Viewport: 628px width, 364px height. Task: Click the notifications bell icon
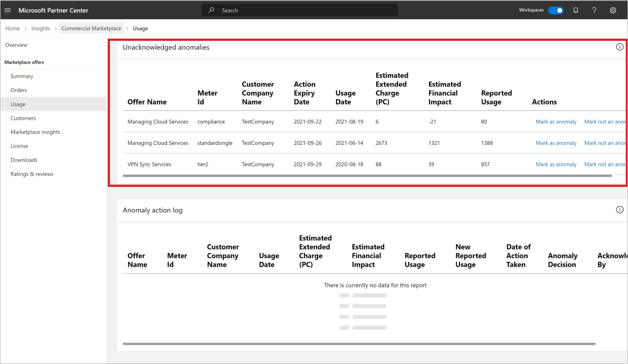pos(576,10)
